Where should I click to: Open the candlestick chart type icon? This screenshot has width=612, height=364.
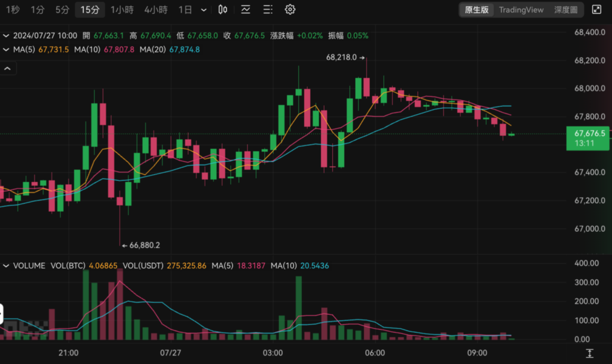(x=222, y=10)
